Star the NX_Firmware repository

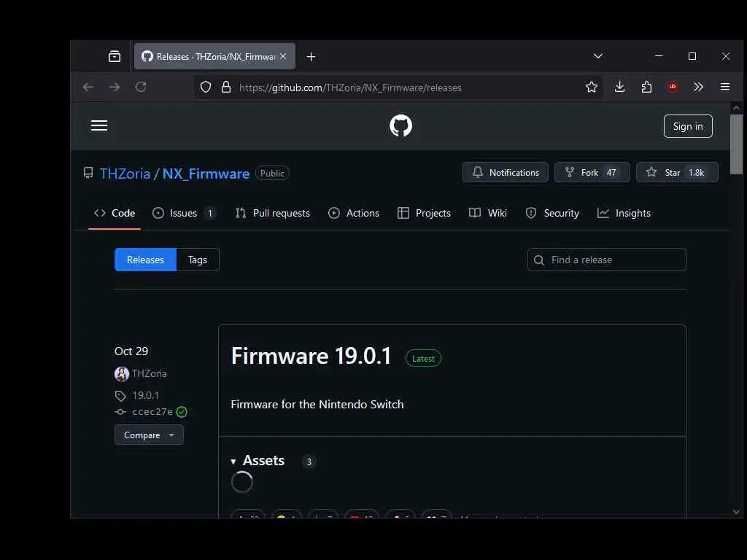[x=677, y=172]
